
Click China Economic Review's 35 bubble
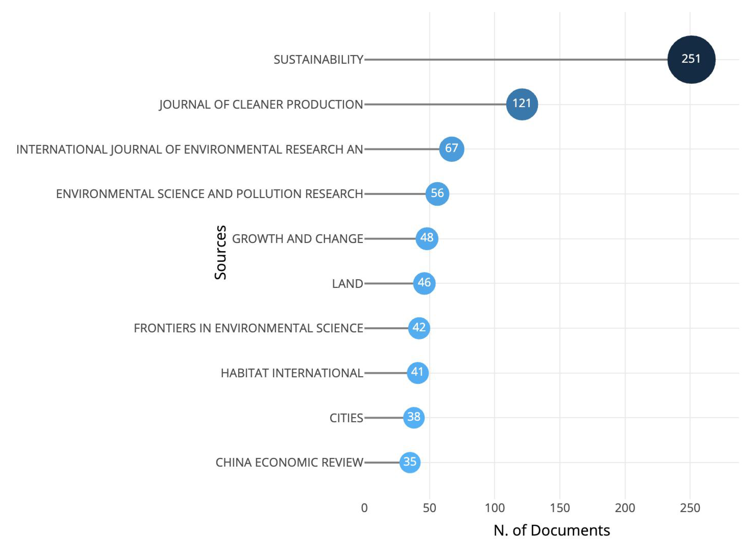[x=410, y=462]
